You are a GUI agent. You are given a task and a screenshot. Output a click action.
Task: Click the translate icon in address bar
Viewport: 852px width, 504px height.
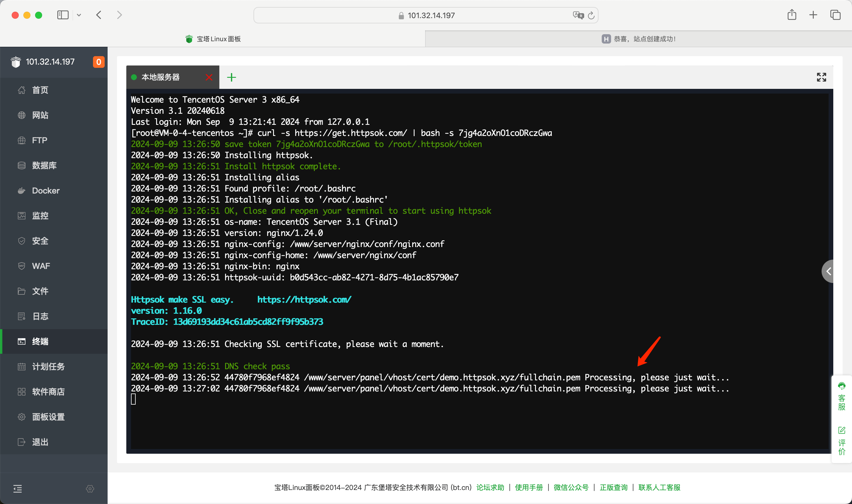tap(578, 15)
